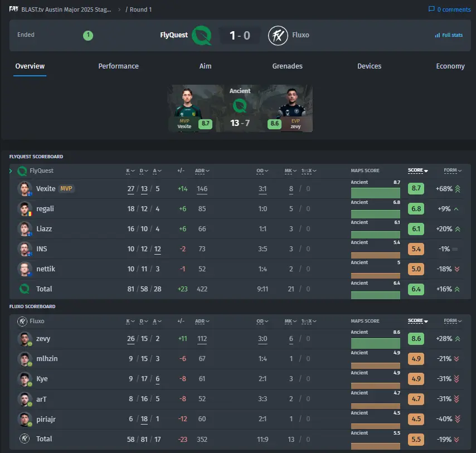Screen dimensions: 476x453
Task: Sort FlyQuest scoreboard by MK
Action: pyautogui.click(x=290, y=171)
